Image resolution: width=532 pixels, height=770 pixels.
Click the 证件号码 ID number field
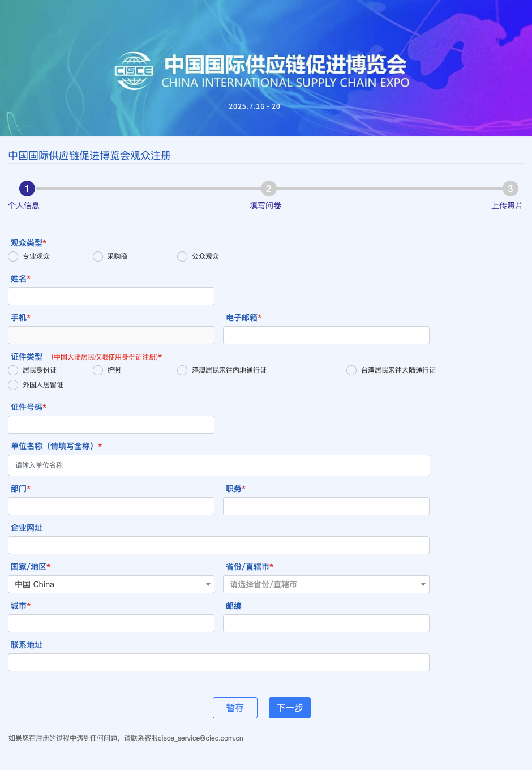coord(111,425)
